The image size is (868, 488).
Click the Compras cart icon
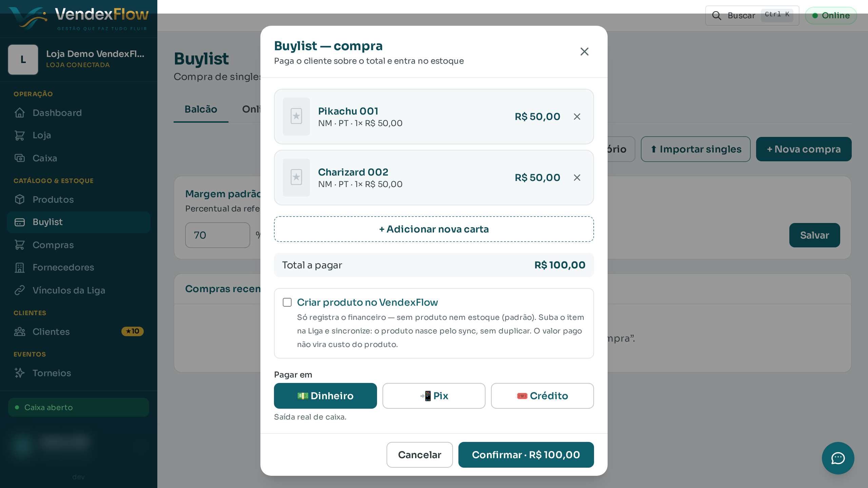point(20,245)
